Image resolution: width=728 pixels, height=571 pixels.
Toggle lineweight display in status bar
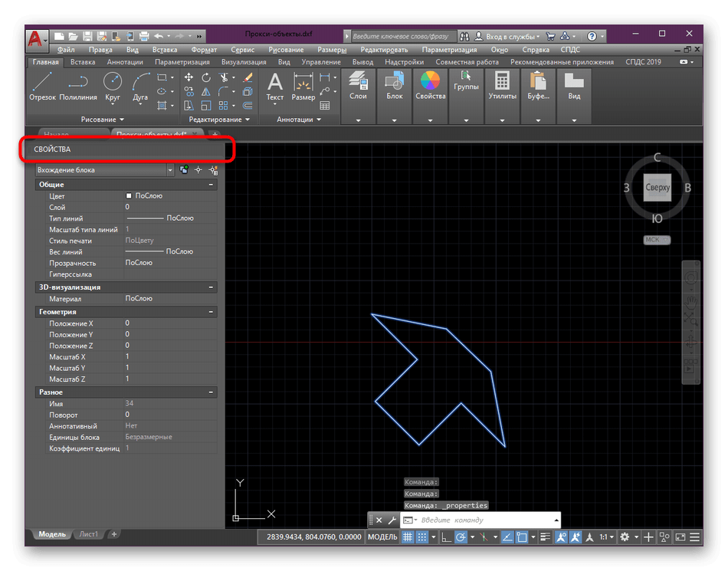pos(545,537)
